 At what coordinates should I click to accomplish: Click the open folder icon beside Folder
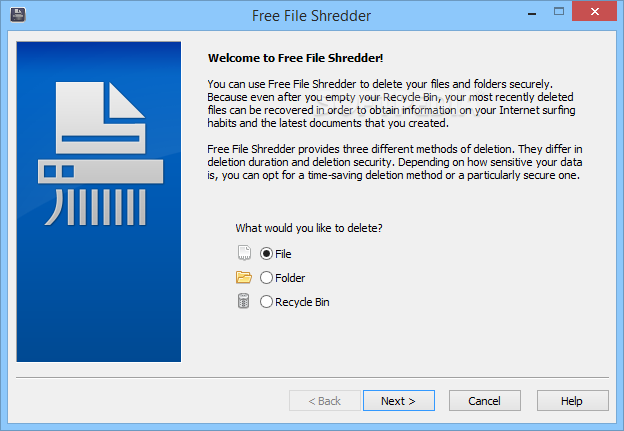pyautogui.click(x=244, y=277)
